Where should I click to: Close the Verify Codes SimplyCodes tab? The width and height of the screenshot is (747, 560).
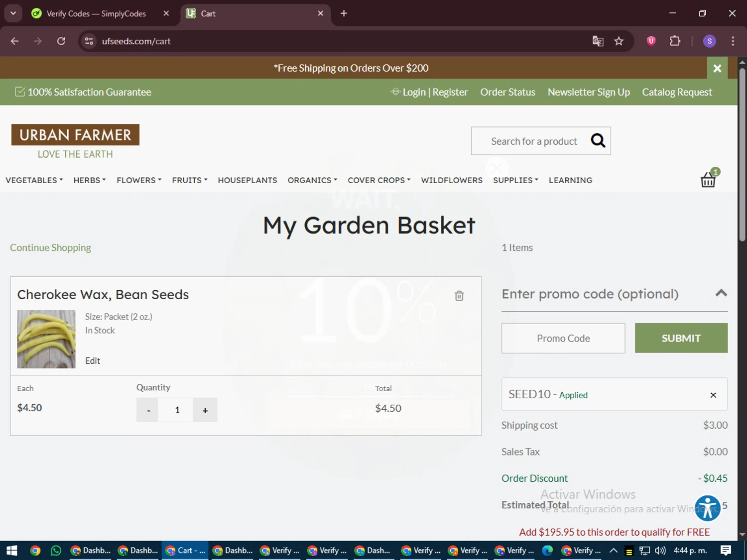click(166, 13)
